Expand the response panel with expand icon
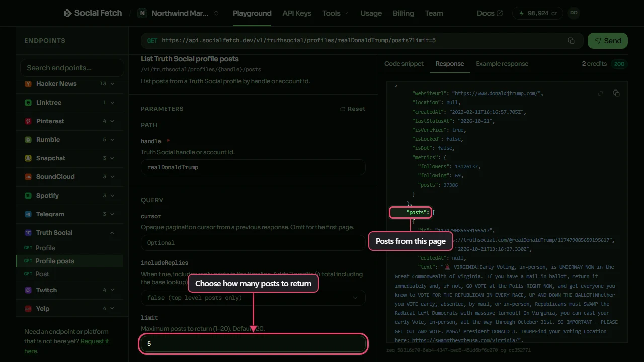644x362 pixels. [x=600, y=93]
